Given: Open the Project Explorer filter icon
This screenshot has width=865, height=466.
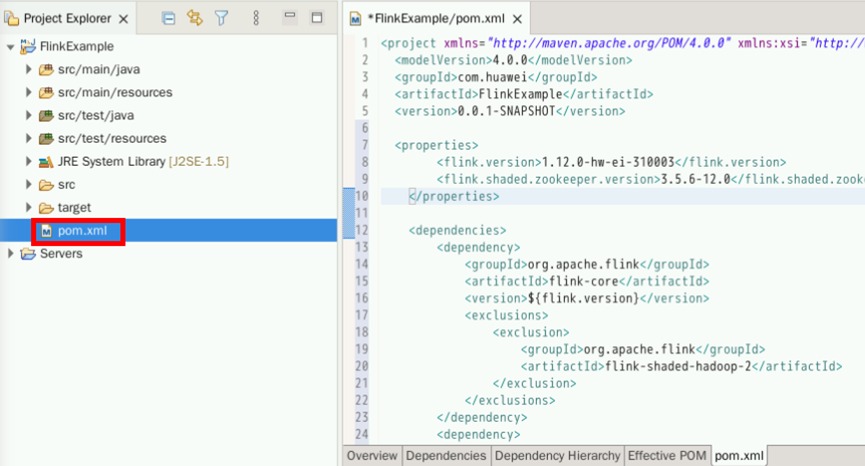Looking at the screenshot, I should point(222,18).
